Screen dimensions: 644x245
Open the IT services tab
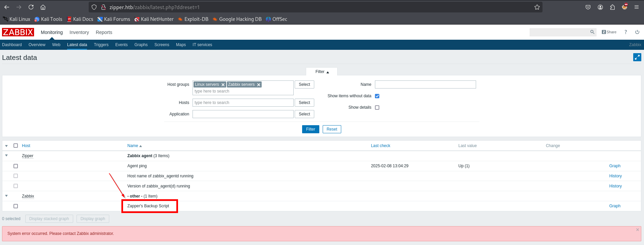[x=202, y=45]
